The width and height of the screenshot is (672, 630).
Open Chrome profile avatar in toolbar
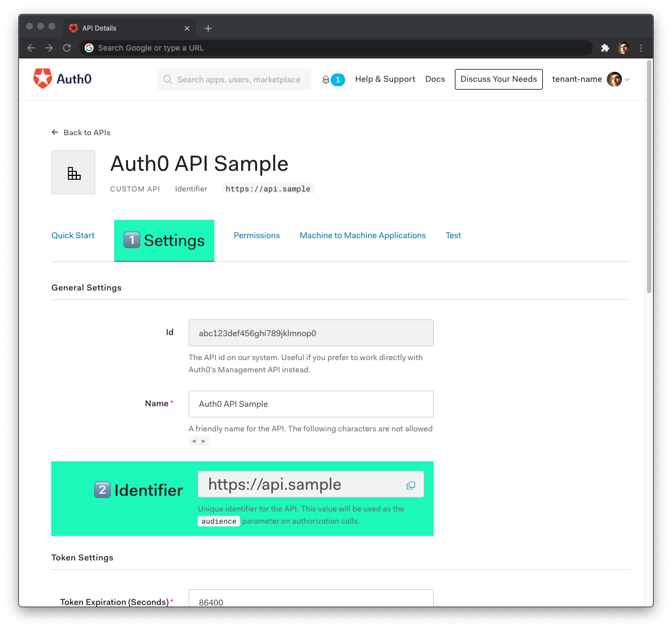[x=623, y=48]
